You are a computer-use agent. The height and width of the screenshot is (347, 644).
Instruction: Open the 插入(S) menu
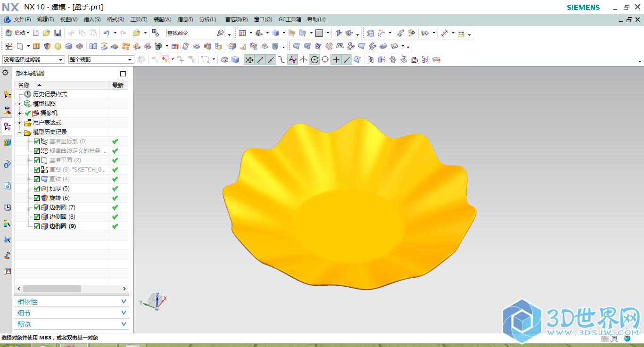(x=92, y=20)
